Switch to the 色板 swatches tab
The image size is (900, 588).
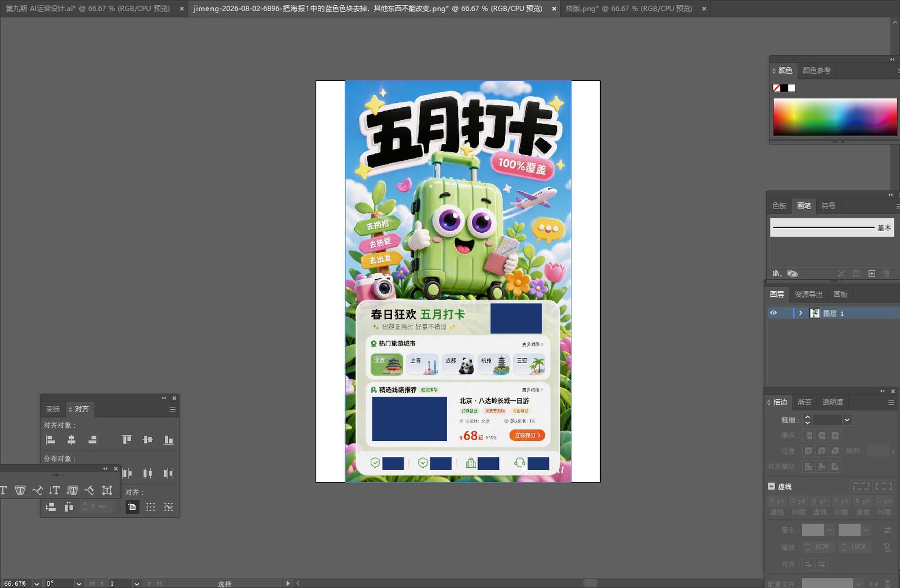[779, 206]
